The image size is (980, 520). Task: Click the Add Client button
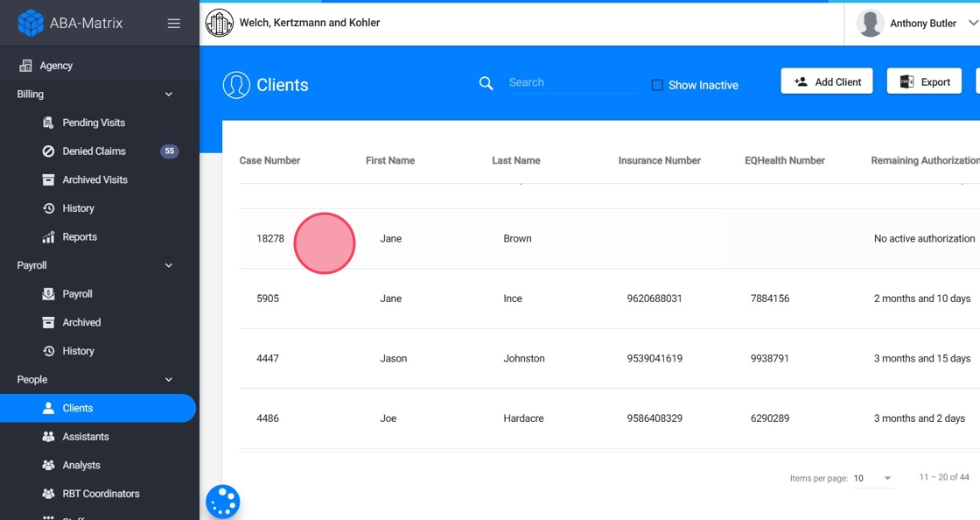827,81
